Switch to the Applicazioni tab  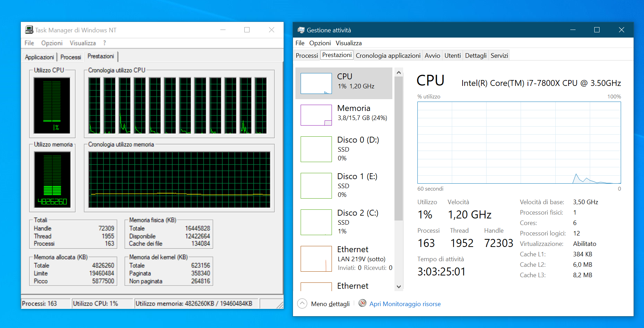tap(40, 57)
